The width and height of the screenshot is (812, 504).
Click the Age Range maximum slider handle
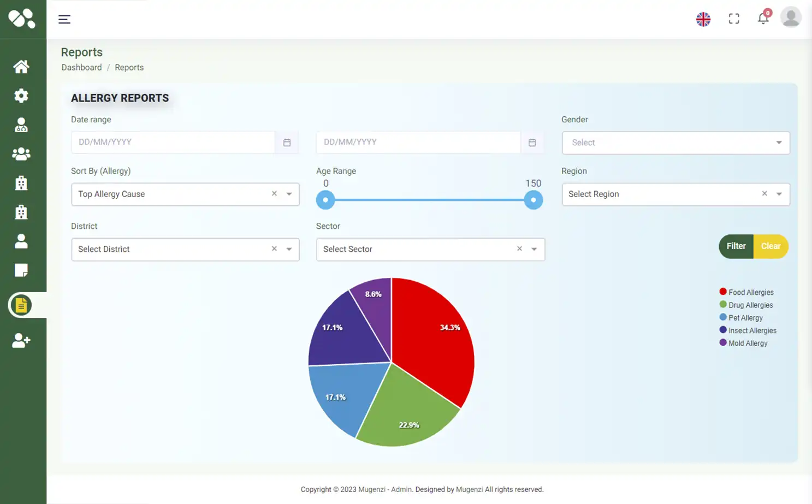tap(534, 200)
